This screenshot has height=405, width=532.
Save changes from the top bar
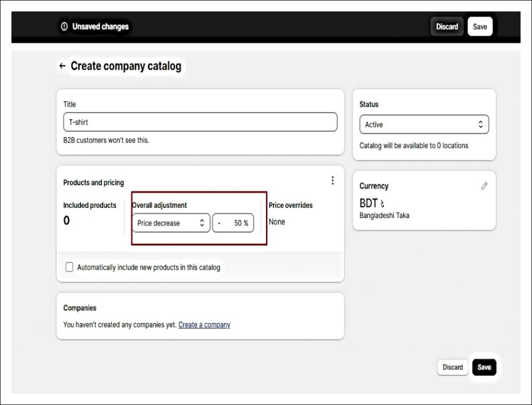click(x=480, y=26)
